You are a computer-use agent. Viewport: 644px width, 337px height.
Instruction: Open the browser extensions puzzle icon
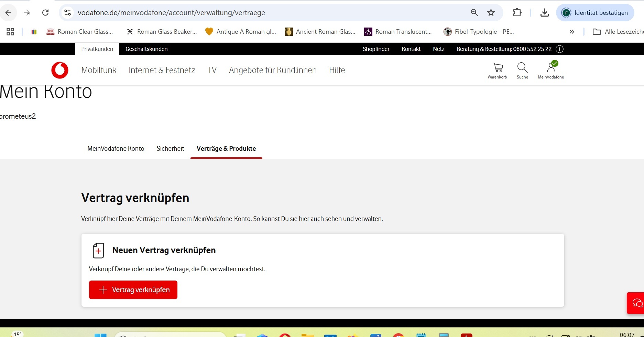pyautogui.click(x=517, y=13)
